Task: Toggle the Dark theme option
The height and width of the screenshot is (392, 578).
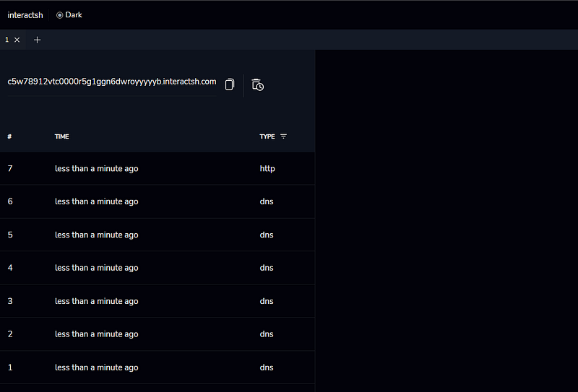Action: 69,15
